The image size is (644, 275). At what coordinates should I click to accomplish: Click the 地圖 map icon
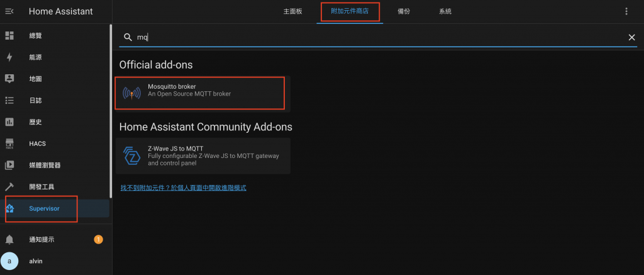tap(9, 79)
